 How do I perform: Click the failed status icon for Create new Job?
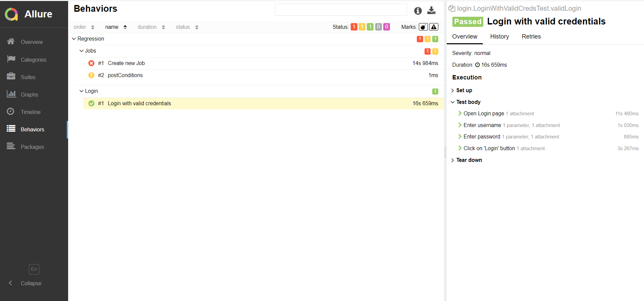[91, 63]
